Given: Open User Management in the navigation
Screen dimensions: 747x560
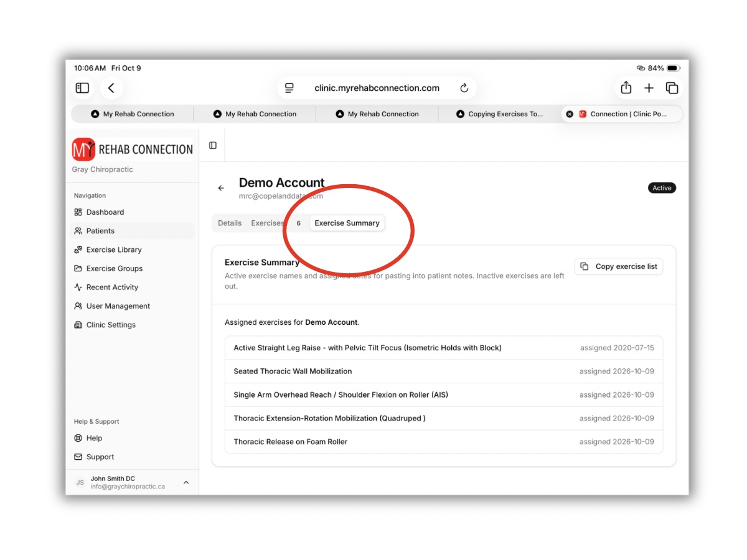Looking at the screenshot, I should pyautogui.click(x=133, y=306).
